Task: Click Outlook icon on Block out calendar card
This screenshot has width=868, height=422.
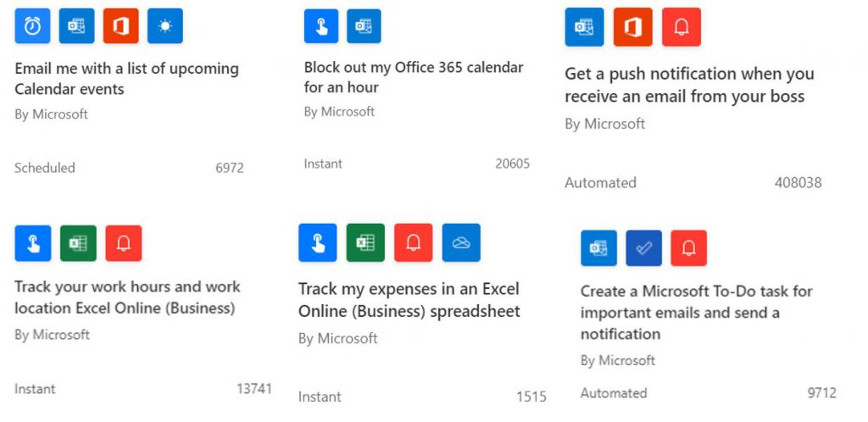Action: 364,26
